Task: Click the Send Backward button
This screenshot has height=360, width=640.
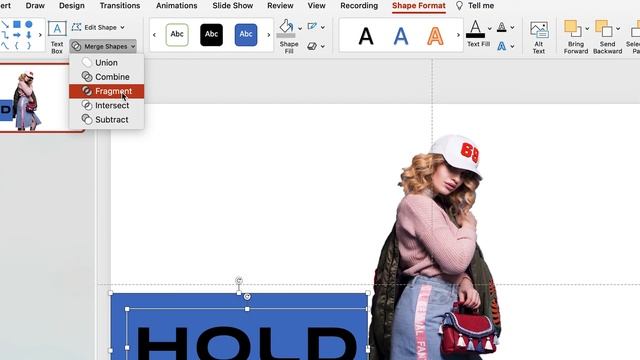Action: 607,38
